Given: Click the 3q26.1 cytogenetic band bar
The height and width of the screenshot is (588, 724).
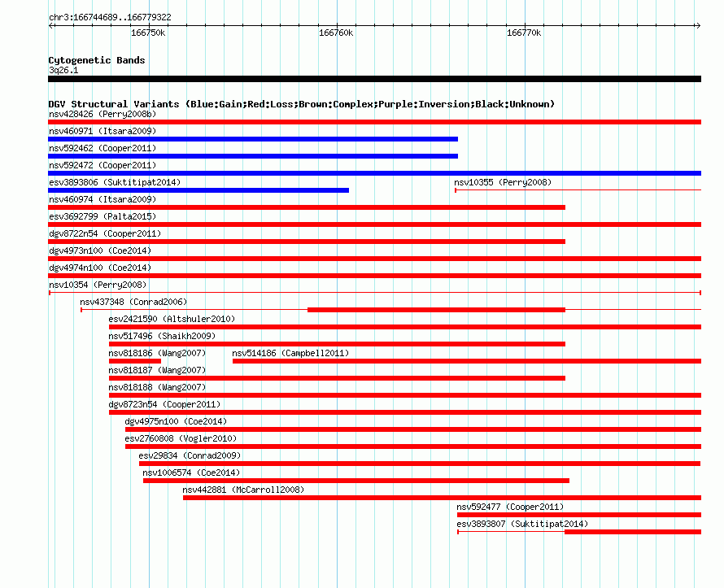Looking at the screenshot, I should coord(374,79).
